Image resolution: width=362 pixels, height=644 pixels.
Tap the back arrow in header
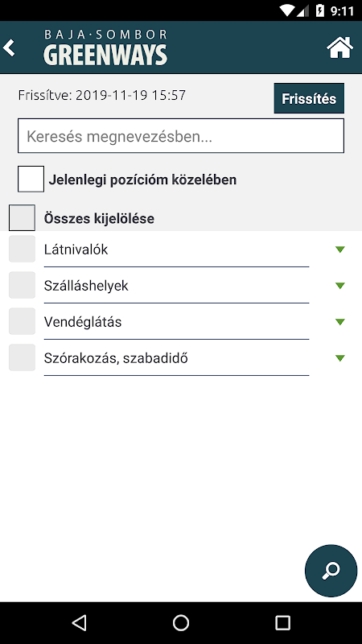click(9, 47)
